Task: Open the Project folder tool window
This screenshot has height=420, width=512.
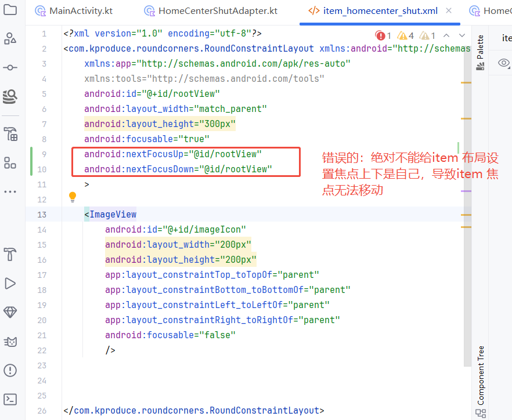Action: (x=10, y=10)
